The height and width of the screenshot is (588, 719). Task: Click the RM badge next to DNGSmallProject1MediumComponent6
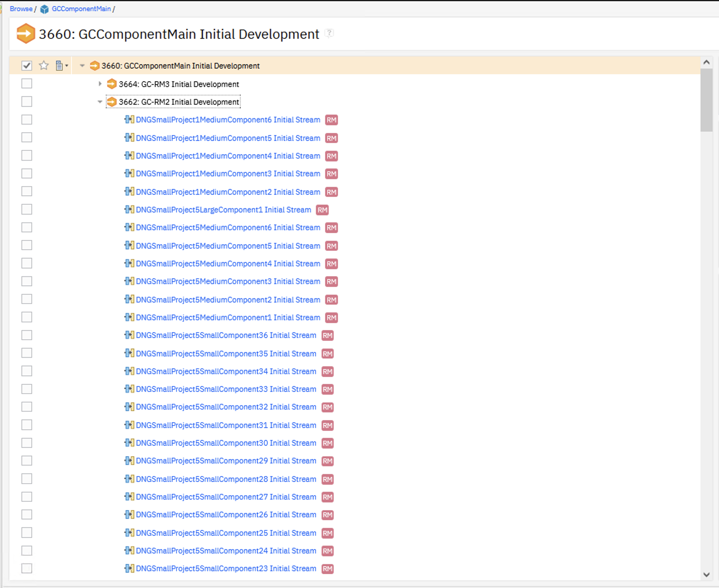click(331, 120)
